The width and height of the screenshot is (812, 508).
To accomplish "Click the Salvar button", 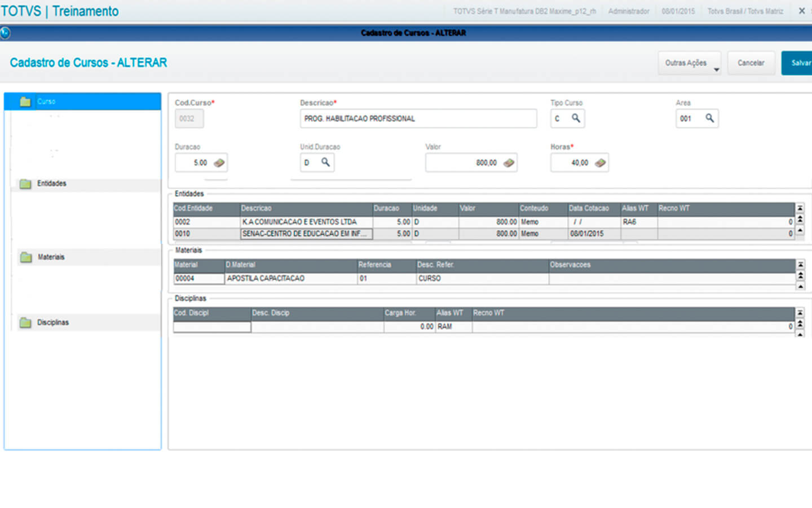I will pos(800,63).
